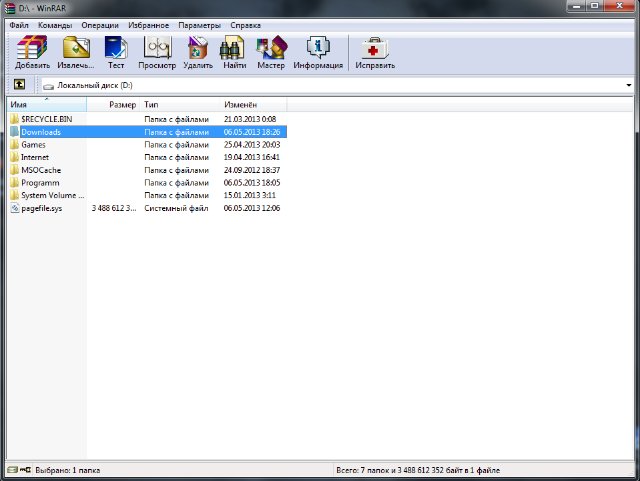Viewport: 640px width, 481px height.
Task: Click the Downloads folder icon
Action: tap(15, 132)
